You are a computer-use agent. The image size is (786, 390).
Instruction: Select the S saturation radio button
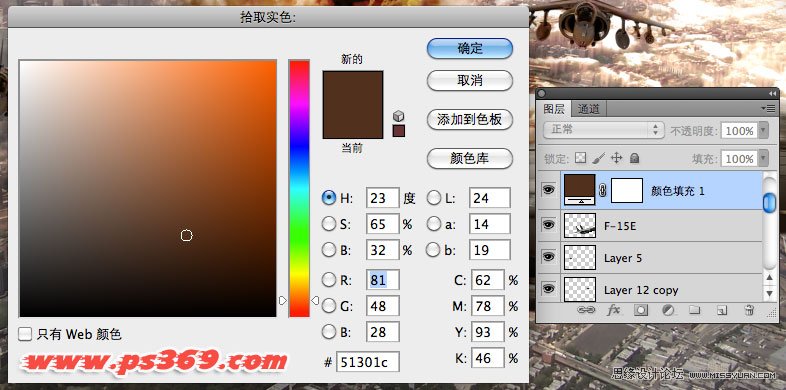pyautogui.click(x=328, y=224)
